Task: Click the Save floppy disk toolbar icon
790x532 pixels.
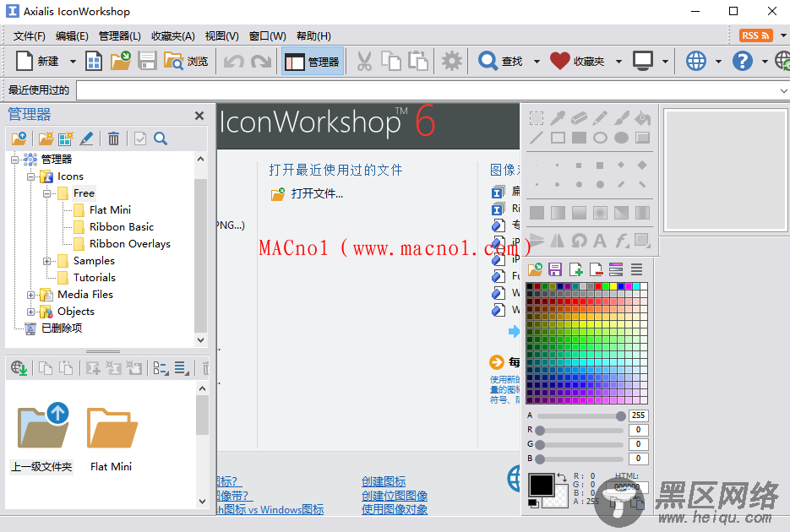Action: 147,62
